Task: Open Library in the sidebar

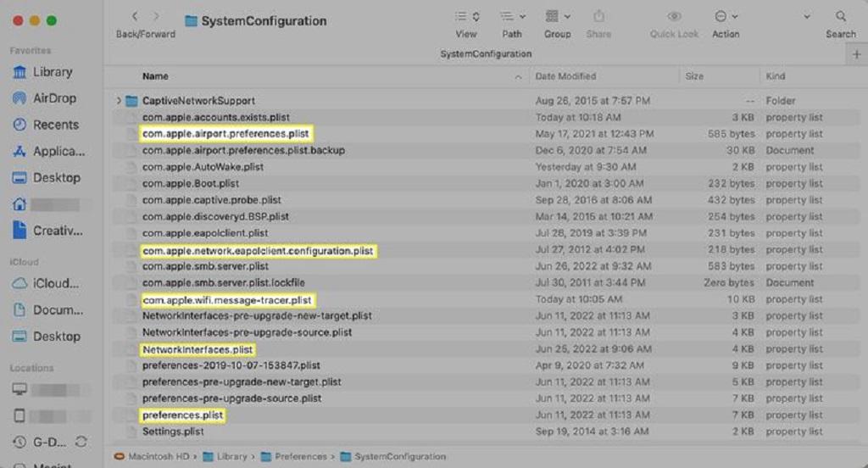Action: 42,72
